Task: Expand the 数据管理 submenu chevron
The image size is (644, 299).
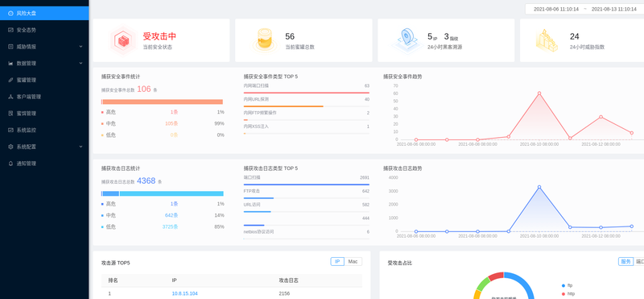Action: click(x=81, y=64)
